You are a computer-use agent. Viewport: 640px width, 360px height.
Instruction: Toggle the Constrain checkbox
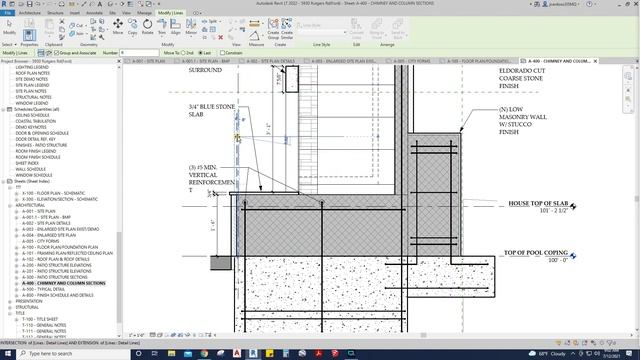pyautogui.click(x=222, y=53)
